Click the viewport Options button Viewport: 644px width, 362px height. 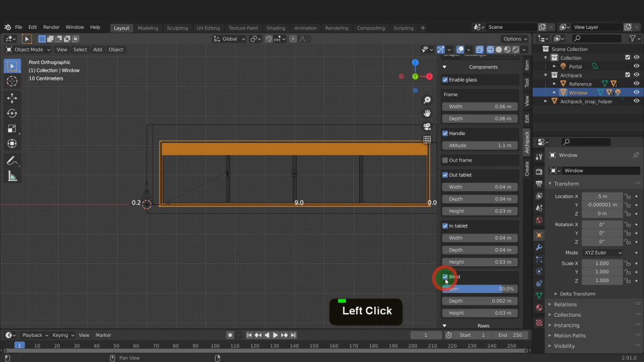tap(514, 39)
